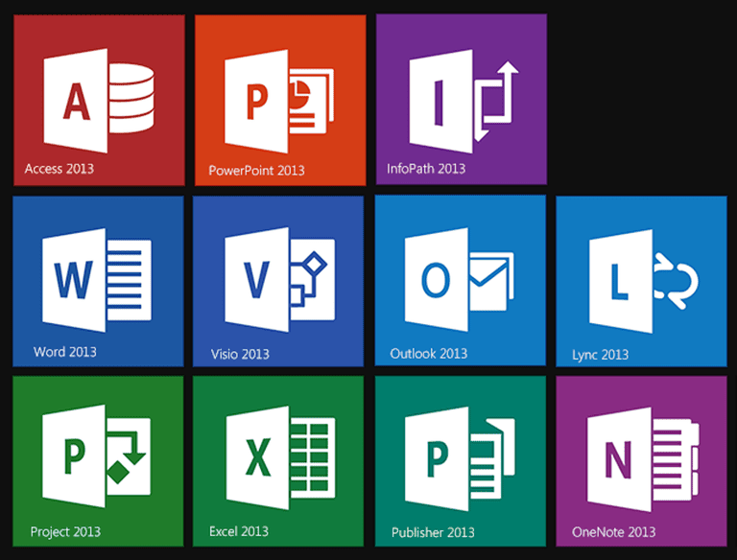737x560 pixels.
Task: Launch the PowerPoint 2013 slide icon
Action: (x=278, y=94)
